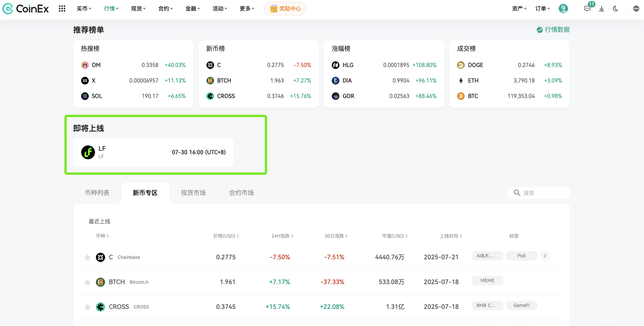644x326 pixels.
Task: Favorite the BTCH Bitcoin.h row star
Action: [x=88, y=282]
